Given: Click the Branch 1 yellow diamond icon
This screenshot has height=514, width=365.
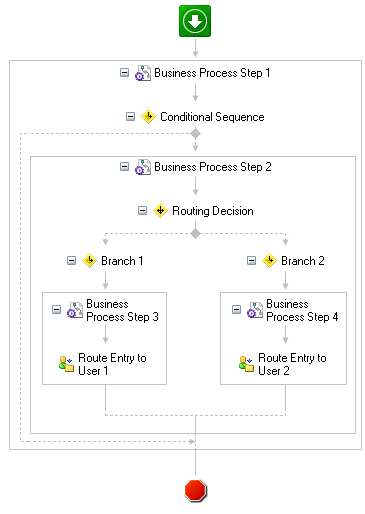Looking at the screenshot, I should [89, 260].
